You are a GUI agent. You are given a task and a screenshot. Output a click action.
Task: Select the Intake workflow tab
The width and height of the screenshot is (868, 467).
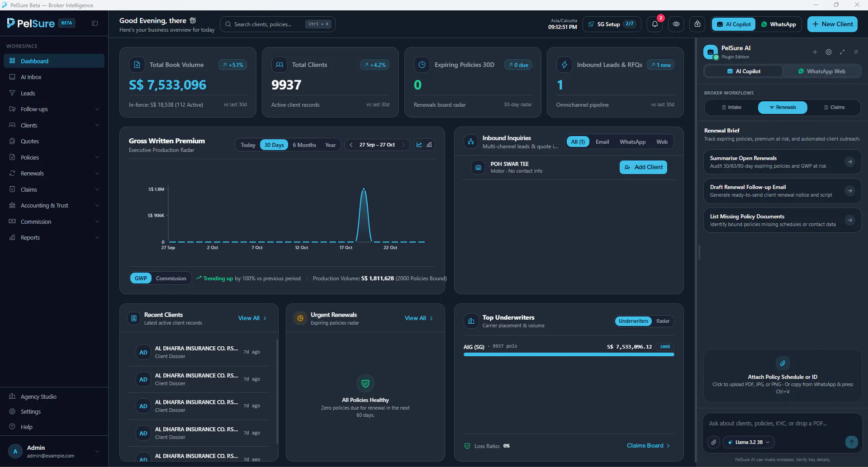coord(731,108)
